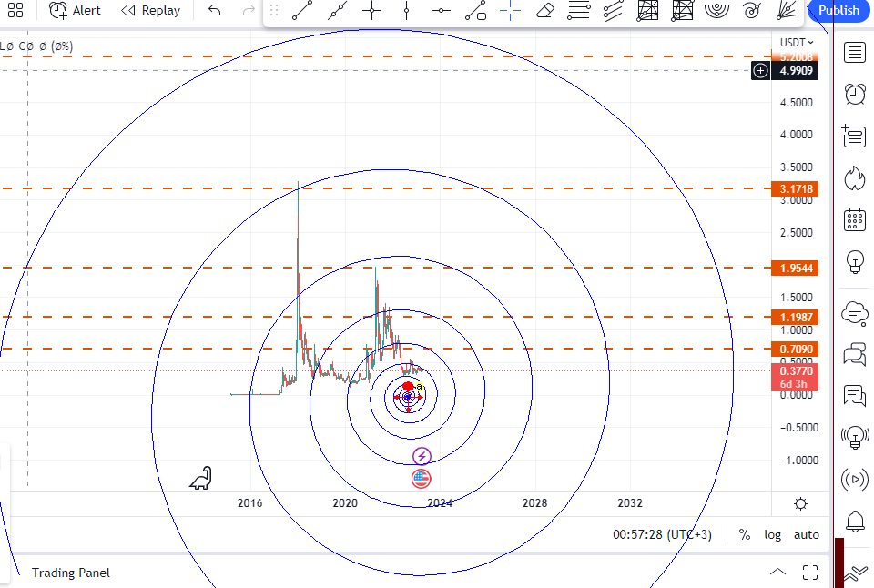Viewport: 874px width, 588px height.
Task: Start bar Replay mode
Action: pos(151,10)
